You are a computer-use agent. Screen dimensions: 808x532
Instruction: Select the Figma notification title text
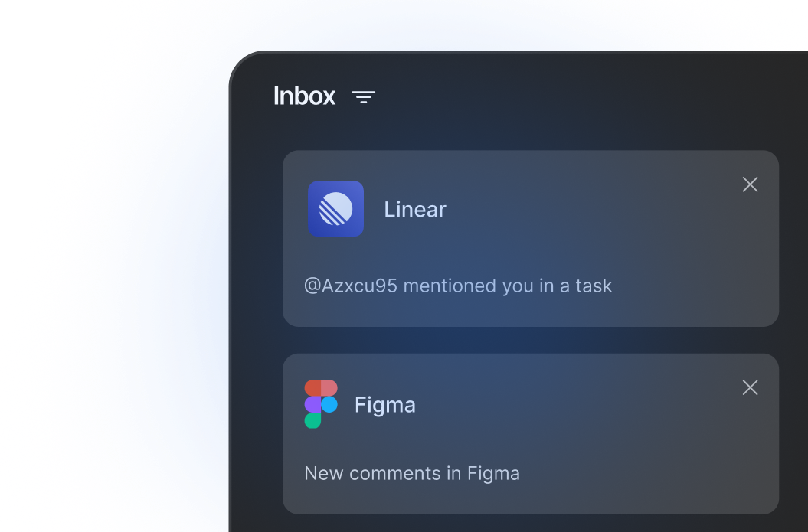[384, 405]
